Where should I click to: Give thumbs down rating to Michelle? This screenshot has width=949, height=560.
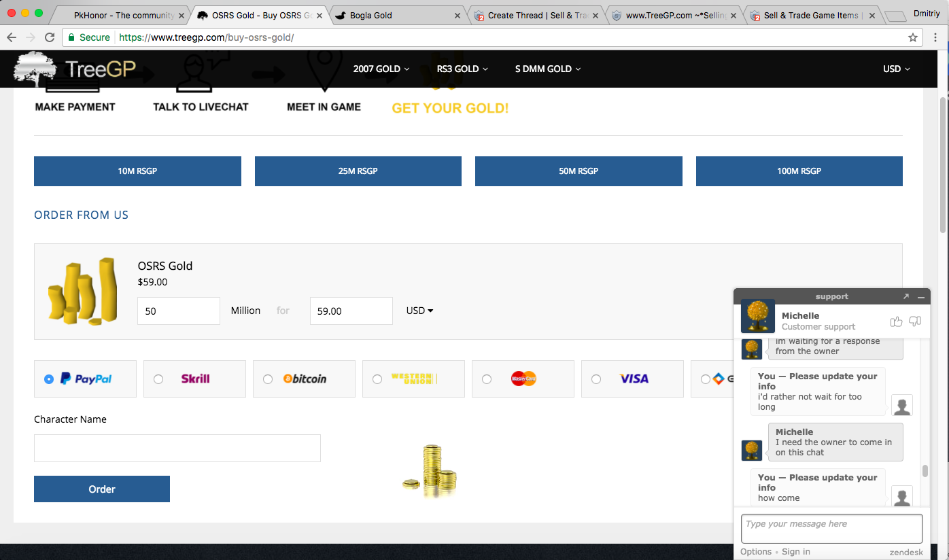(x=915, y=321)
